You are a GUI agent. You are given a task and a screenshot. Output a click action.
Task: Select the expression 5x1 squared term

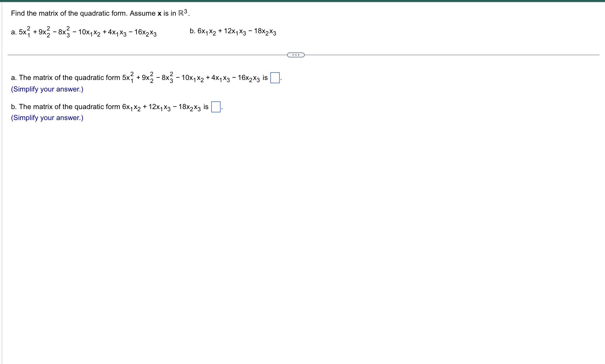(x=25, y=32)
